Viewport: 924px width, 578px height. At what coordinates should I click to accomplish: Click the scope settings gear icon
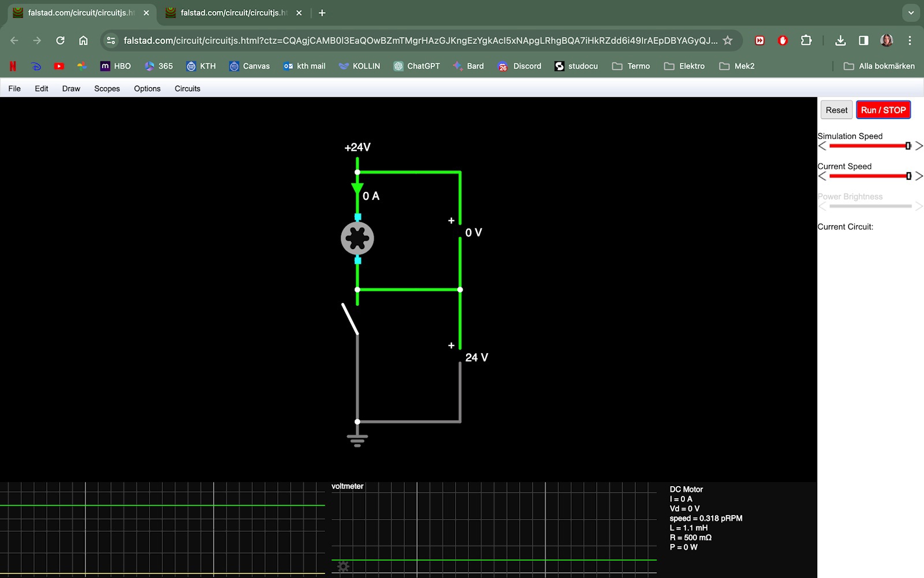(x=343, y=566)
